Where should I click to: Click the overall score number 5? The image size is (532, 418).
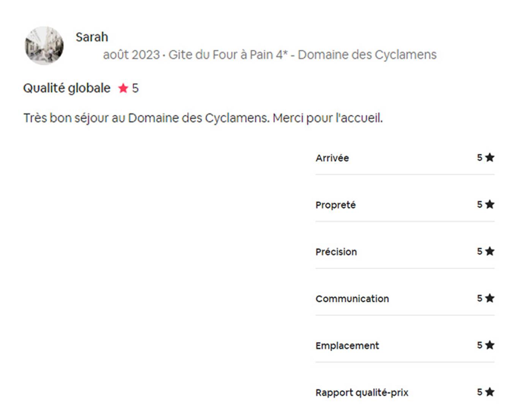[135, 88]
